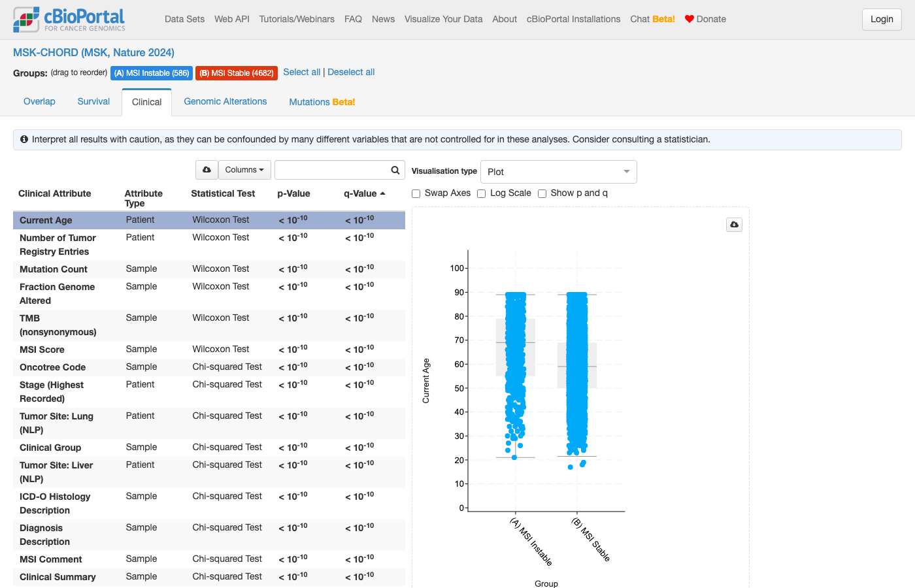915x588 pixels.
Task: Enable the Swap Axes checkbox
Action: tap(416, 193)
